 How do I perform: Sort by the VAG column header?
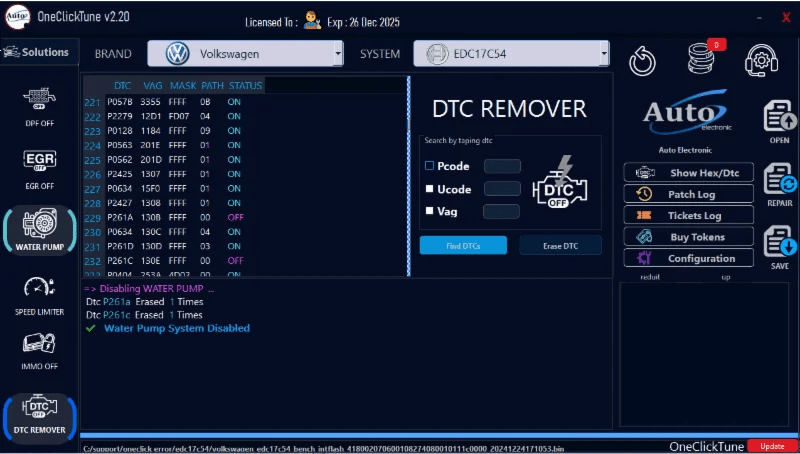153,86
